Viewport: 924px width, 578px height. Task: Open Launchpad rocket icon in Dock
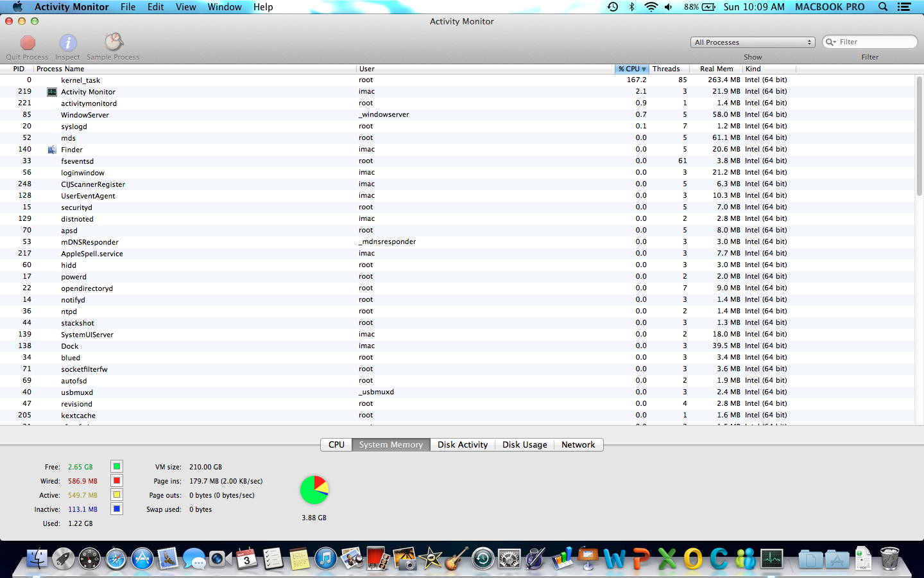(x=64, y=559)
